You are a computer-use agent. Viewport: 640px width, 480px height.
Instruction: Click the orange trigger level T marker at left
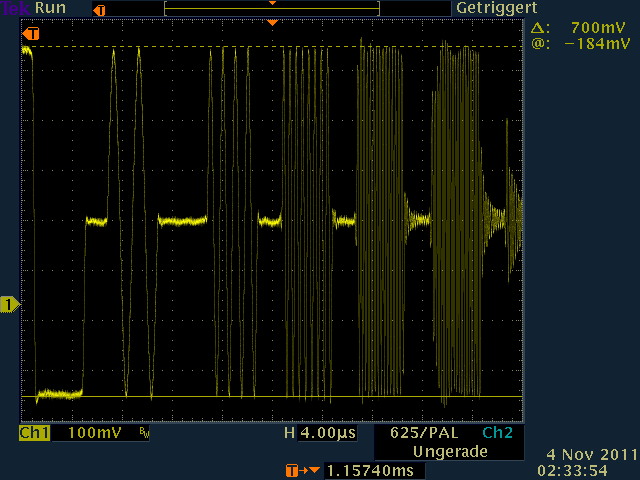pyautogui.click(x=30, y=34)
